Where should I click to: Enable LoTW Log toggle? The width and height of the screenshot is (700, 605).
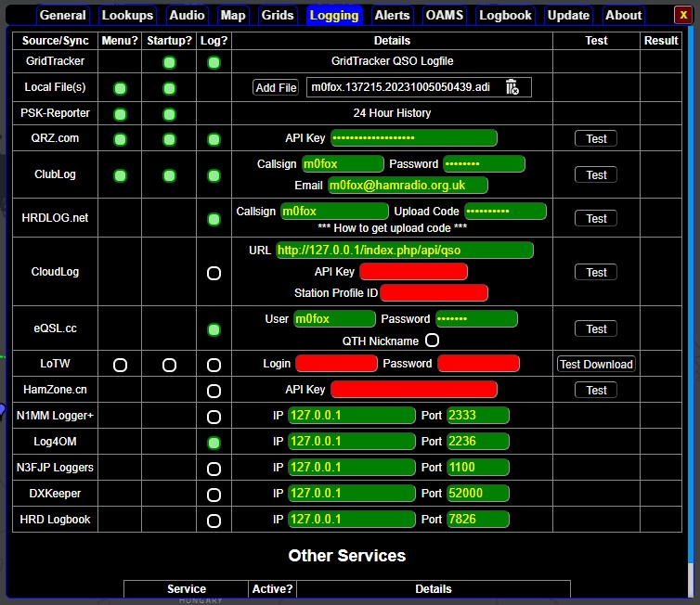pos(214,365)
